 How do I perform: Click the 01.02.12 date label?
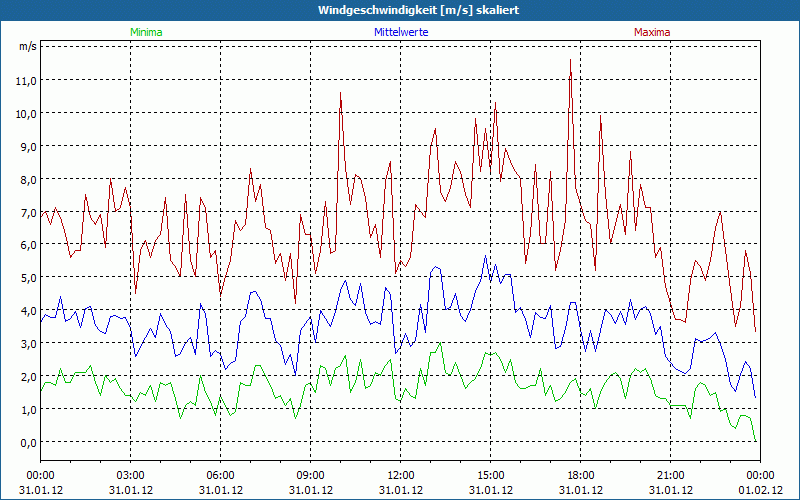761,490
